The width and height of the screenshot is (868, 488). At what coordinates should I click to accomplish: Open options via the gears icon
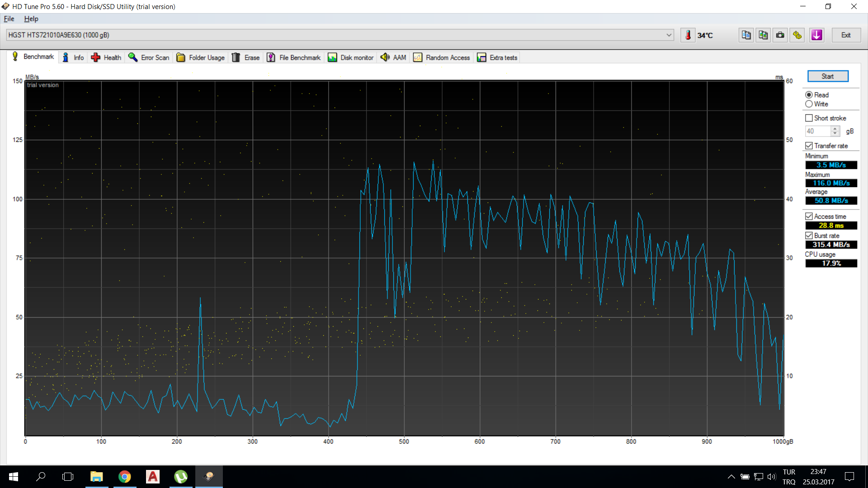[x=797, y=35]
